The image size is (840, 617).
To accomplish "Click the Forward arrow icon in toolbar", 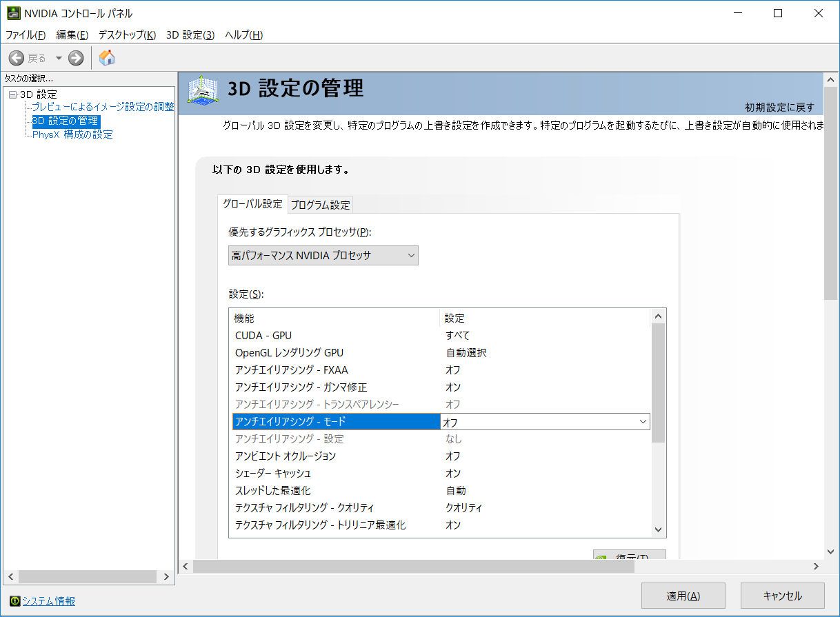I will (x=76, y=58).
